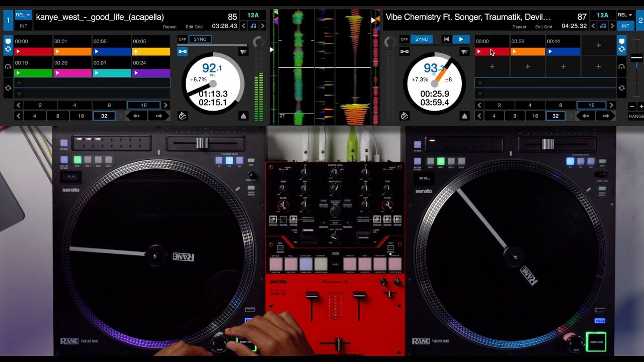
Task: Click the keylock icon on deck 2
Action: tap(404, 51)
